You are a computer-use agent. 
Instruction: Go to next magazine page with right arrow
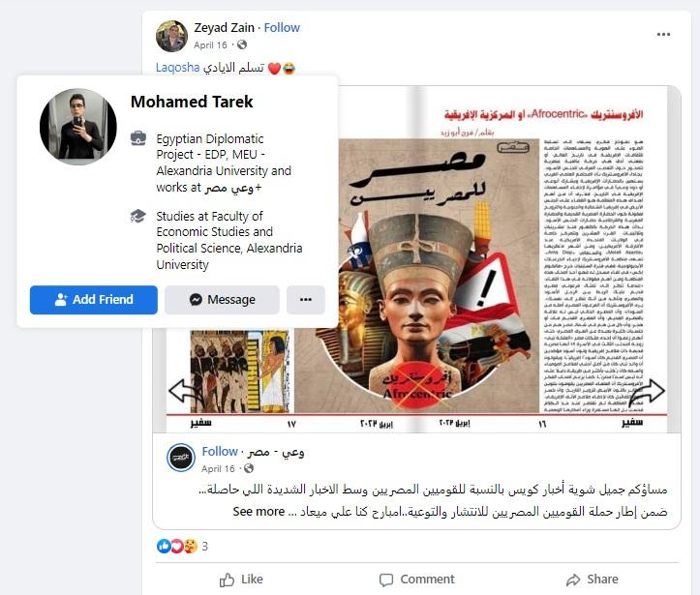click(649, 391)
